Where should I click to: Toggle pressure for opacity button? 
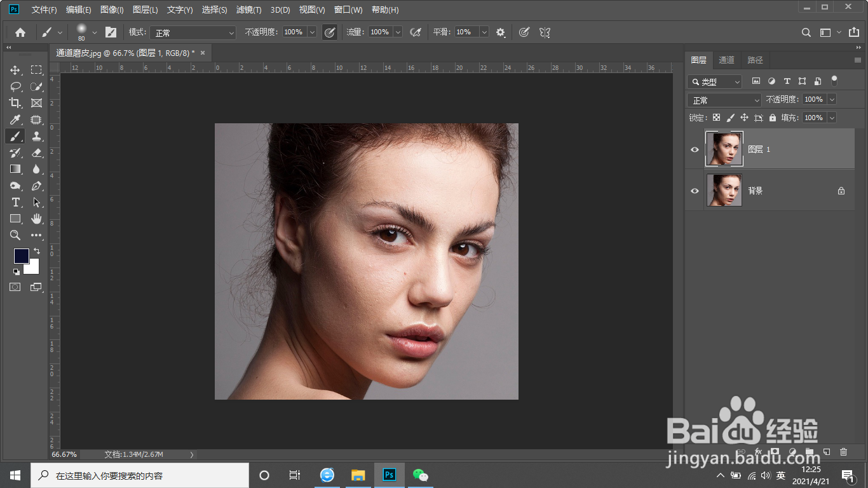coord(329,32)
